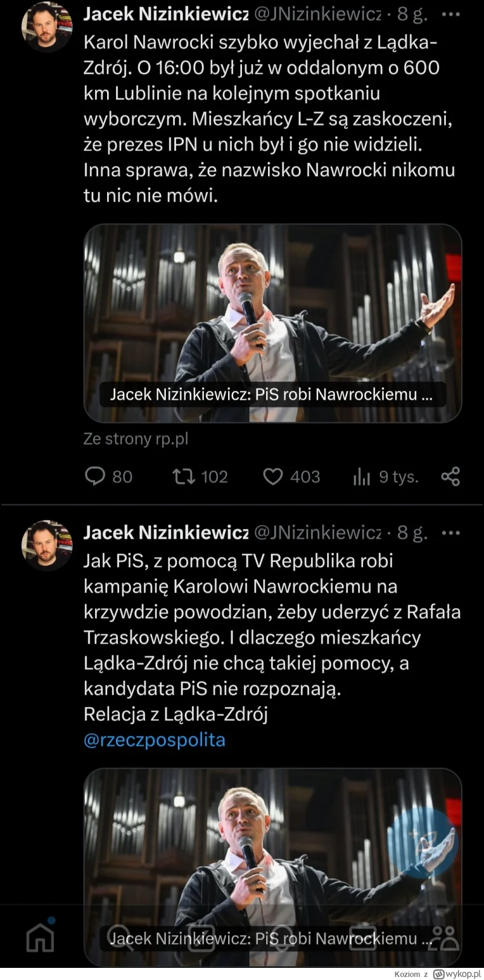Open @JNizinkiewicz handle in first tweet
Screen dimensions: 484x980
click(317, 15)
